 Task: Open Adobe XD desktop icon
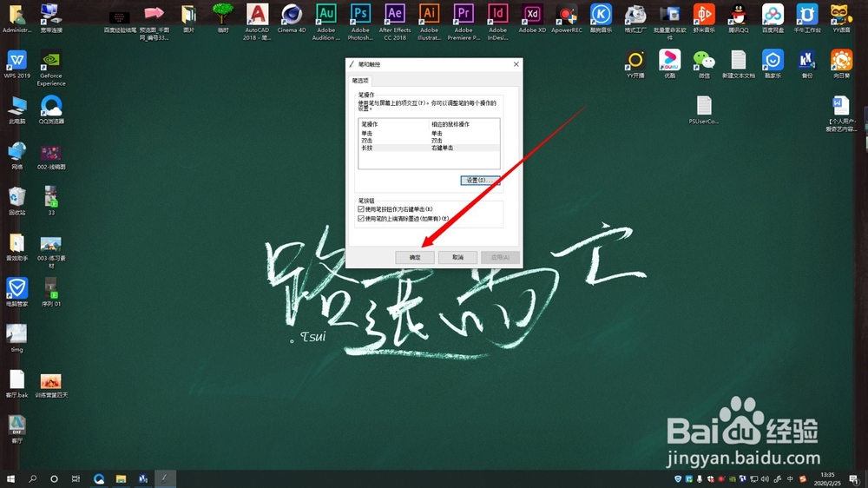pos(532,18)
